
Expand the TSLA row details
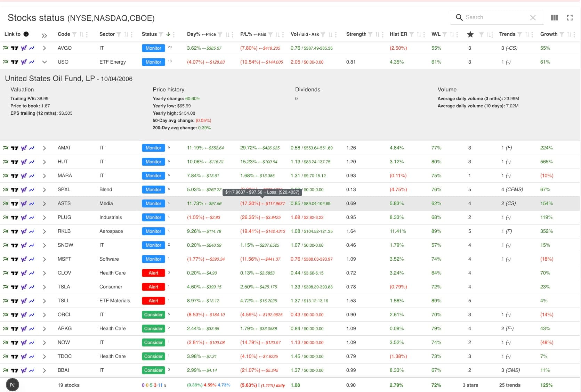click(x=45, y=287)
